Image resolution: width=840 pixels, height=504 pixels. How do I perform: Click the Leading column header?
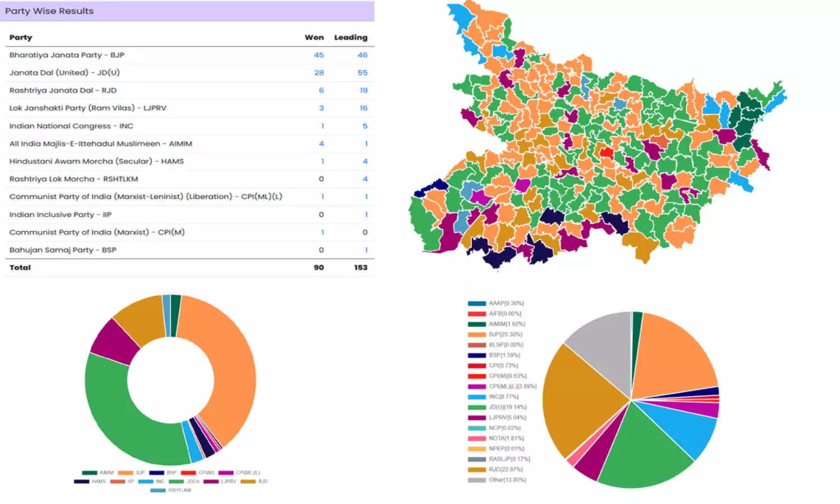pyautogui.click(x=351, y=38)
